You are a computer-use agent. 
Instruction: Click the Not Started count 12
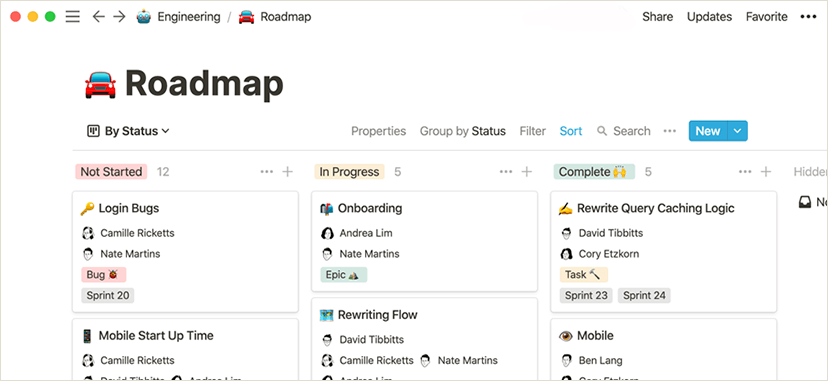[x=163, y=172]
